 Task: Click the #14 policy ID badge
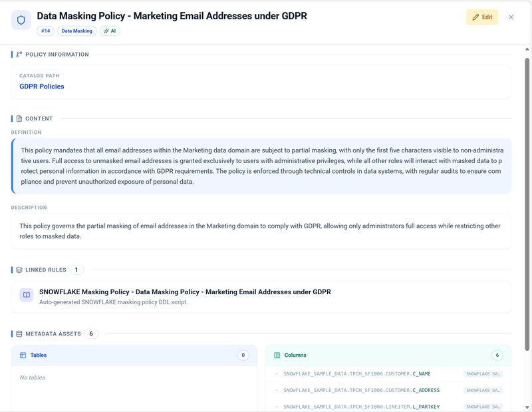[45, 31]
